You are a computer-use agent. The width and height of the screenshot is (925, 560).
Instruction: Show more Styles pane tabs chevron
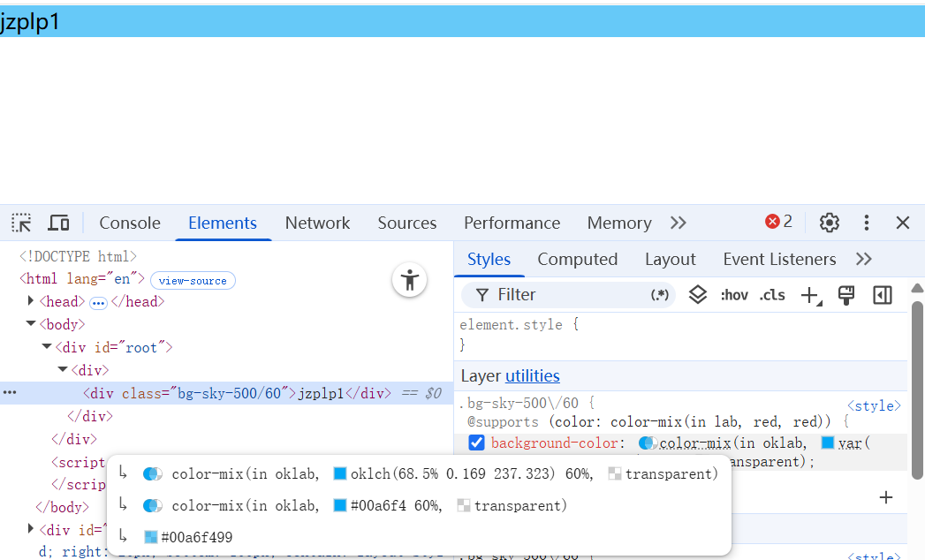point(864,259)
